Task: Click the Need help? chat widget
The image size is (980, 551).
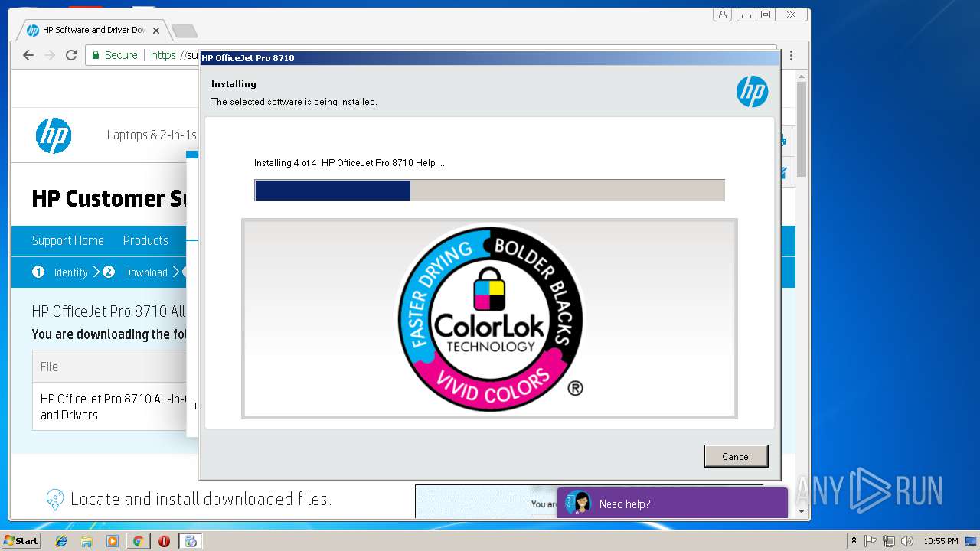Action: [x=672, y=503]
